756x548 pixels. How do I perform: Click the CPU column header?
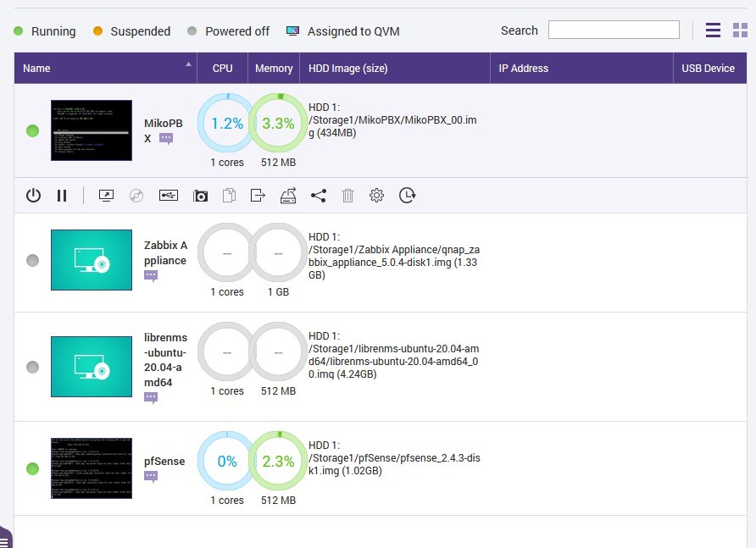tap(222, 68)
